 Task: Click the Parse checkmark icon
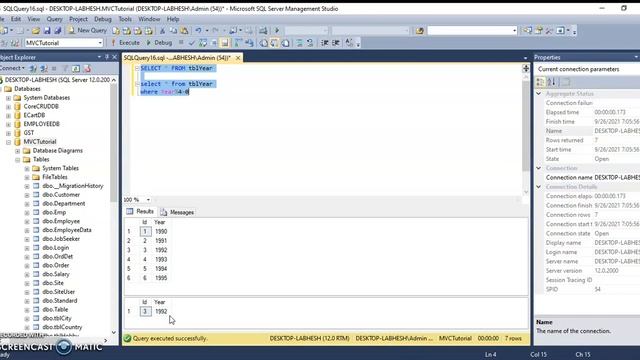(192, 42)
